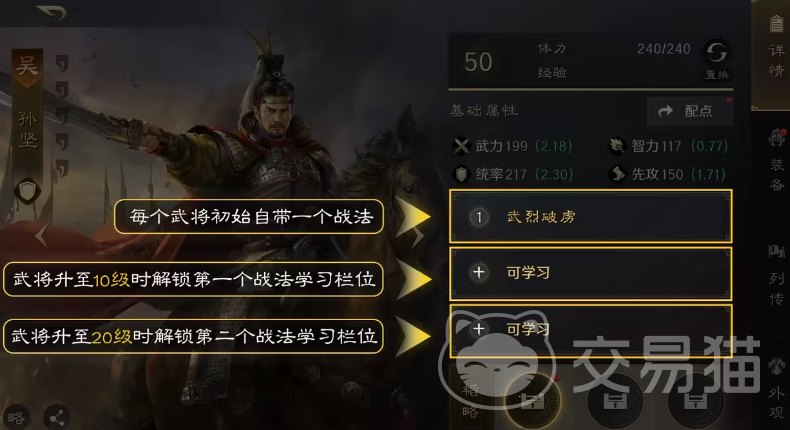Image resolution: width=790 pixels, height=430 pixels.
Task: Open the 武烈破虏 skill entry
Action: (590, 217)
